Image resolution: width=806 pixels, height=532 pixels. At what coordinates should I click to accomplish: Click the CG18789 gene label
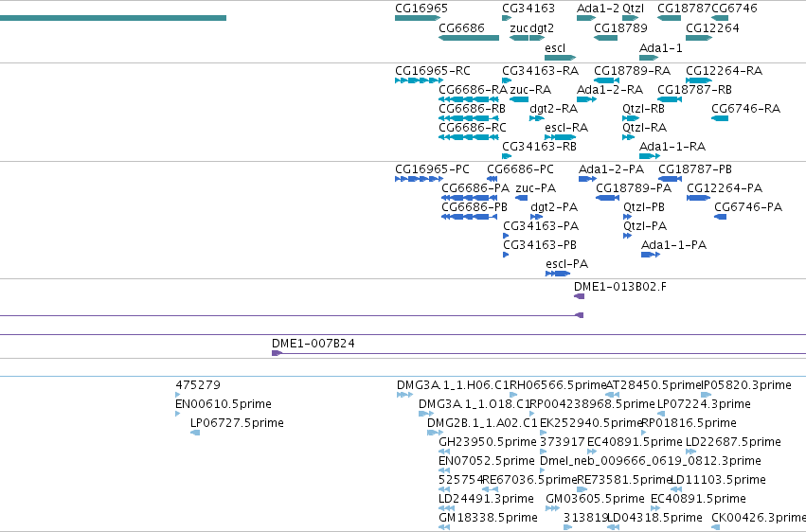pyautogui.click(x=620, y=27)
